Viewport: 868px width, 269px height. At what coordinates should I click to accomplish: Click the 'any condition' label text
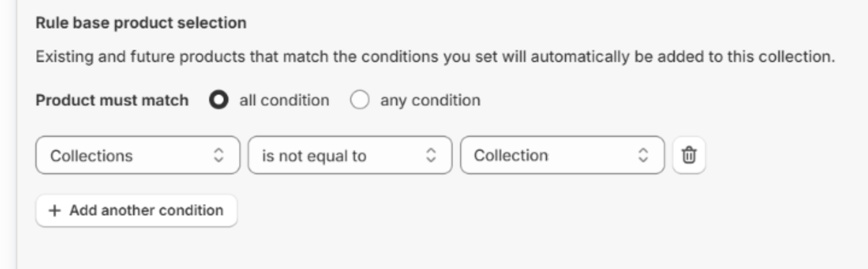pyautogui.click(x=430, y=101)
